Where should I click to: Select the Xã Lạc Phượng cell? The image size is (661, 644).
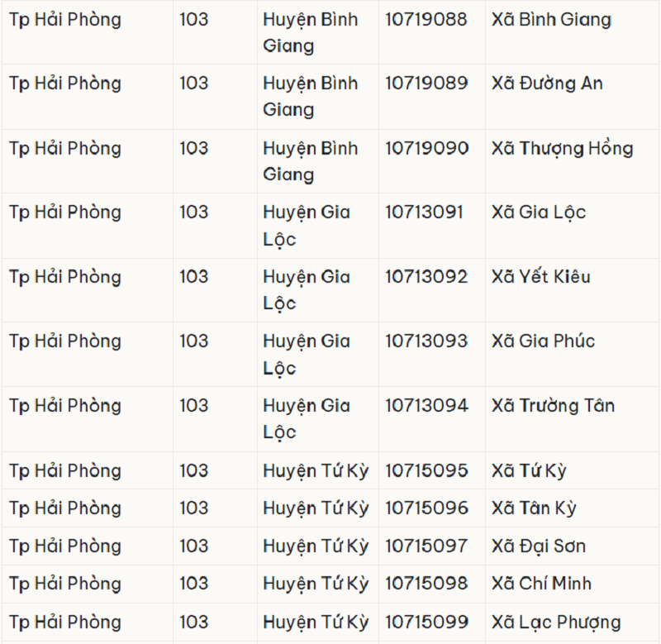pos(572,622)
